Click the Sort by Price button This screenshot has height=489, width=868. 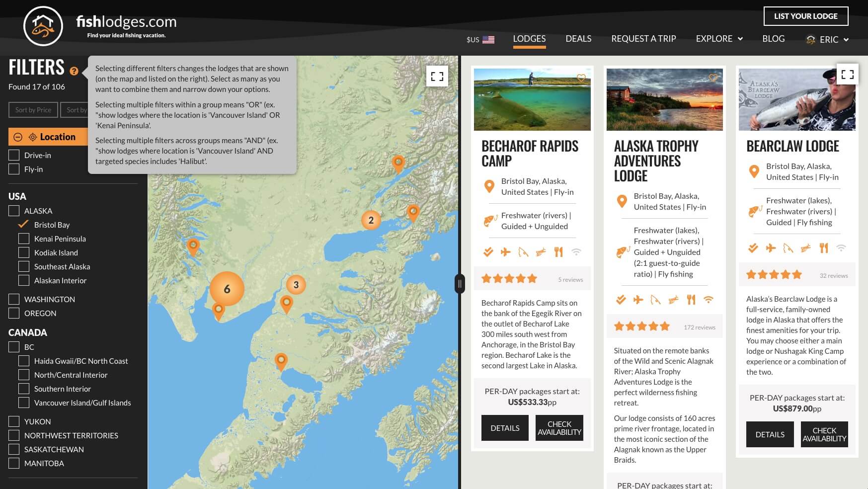pyautogui.click(x=33, y=110)
